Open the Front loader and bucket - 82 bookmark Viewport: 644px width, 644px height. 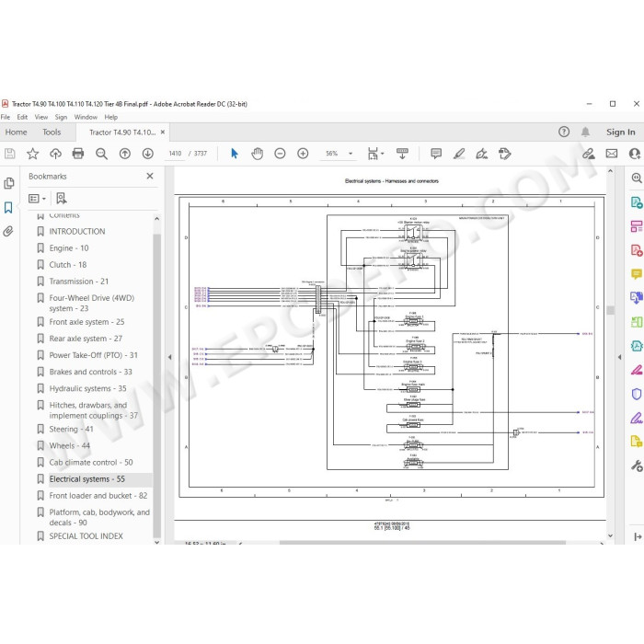pos(98,496)
